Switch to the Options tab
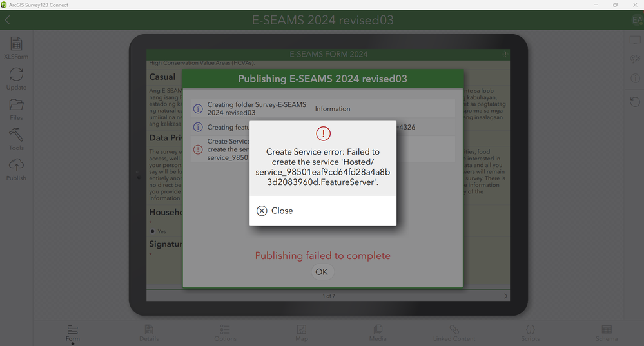This screenshot has height=346, width=644. (x=225, y=333)
